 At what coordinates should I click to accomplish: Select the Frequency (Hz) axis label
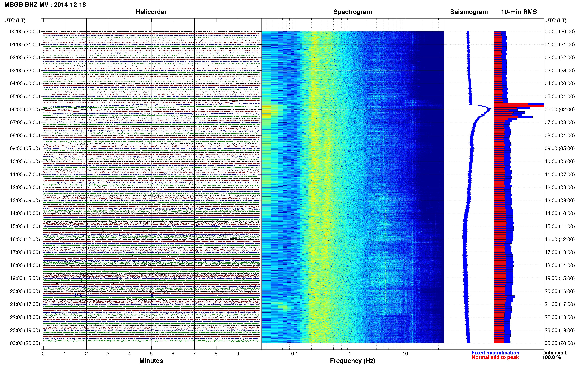coord(352,361)
